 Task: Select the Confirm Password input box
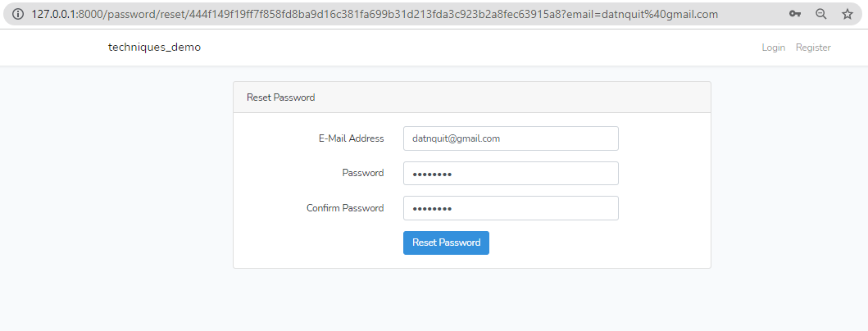[511, 208]
